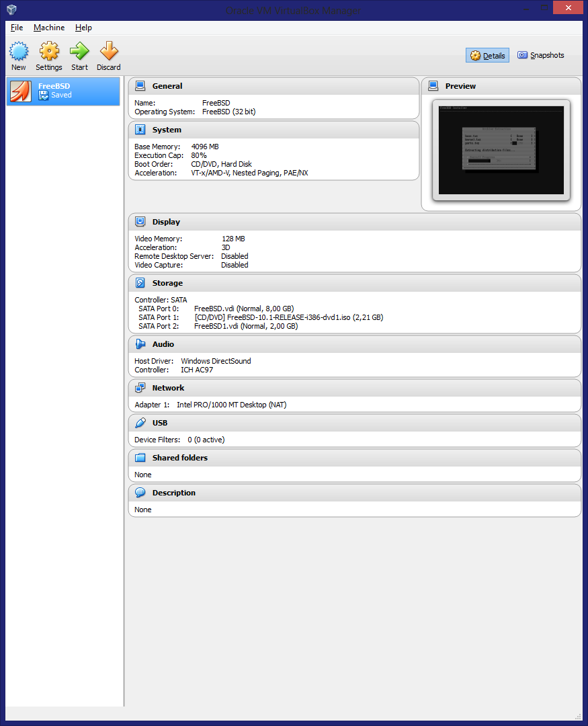Click the VirtualBox cube icon in title bar

(x=11, y=9)
